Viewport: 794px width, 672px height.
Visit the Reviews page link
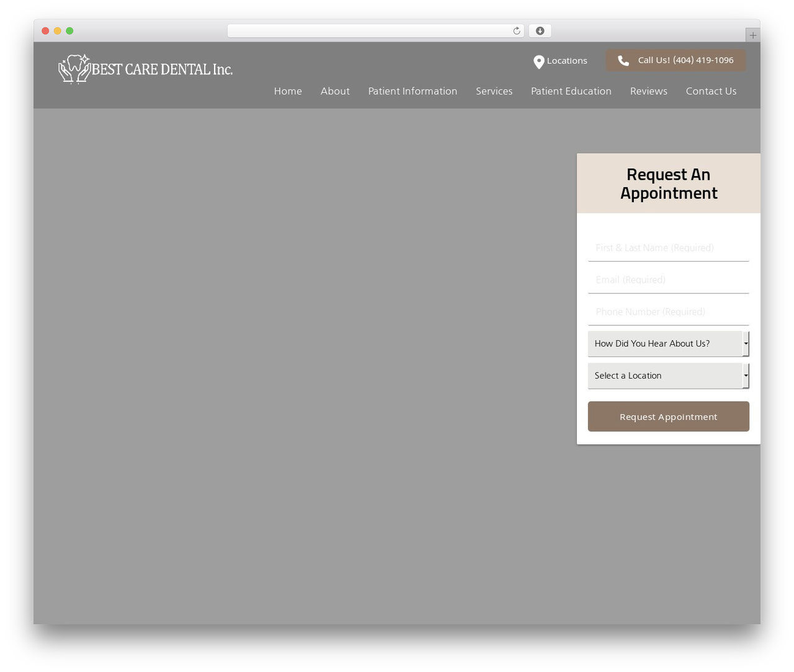(x=648, y=91)
